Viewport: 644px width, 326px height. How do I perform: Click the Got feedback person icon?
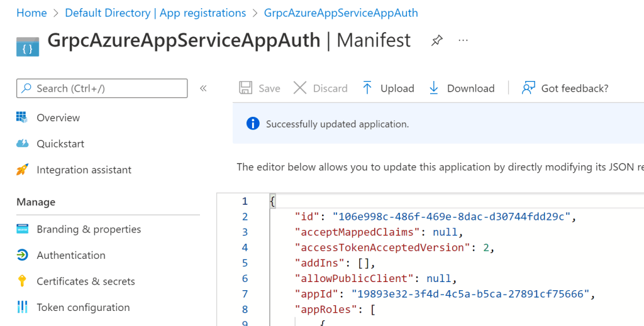(x=528, y=88)
